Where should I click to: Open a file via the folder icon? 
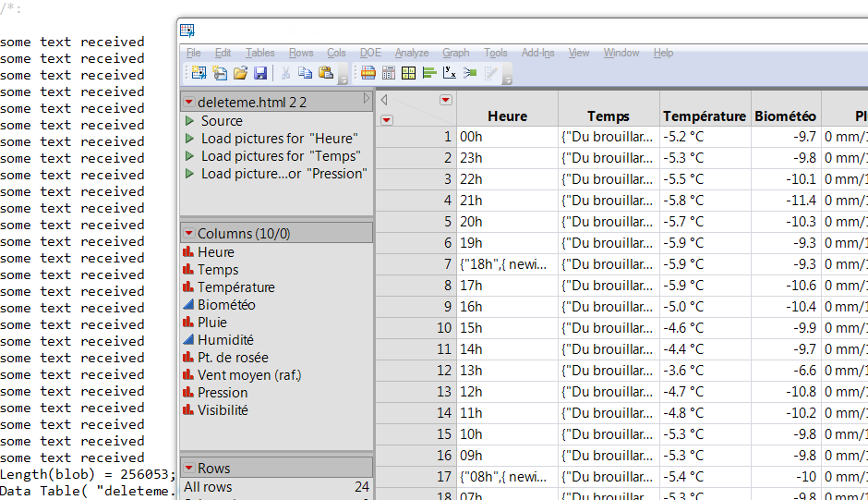point(240,73)
